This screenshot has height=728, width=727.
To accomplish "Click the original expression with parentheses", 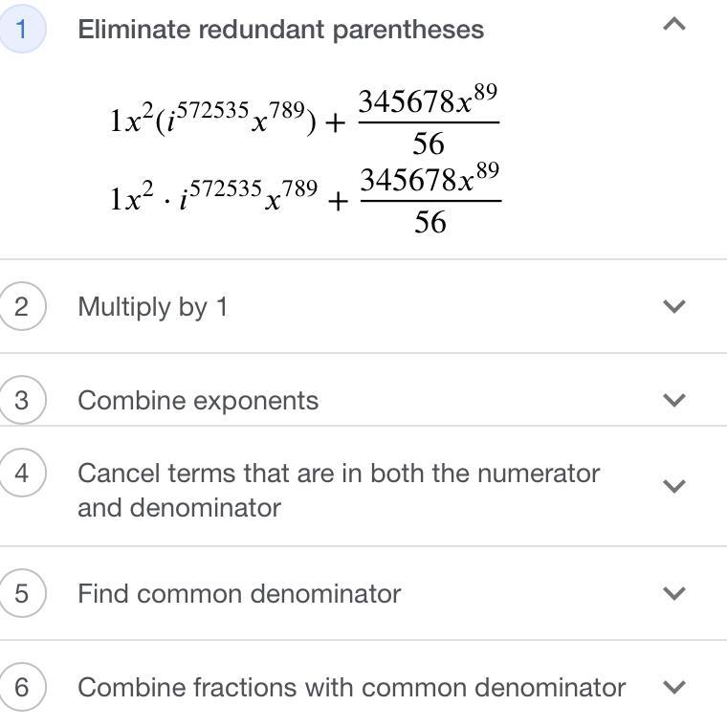I will point(304,120).
